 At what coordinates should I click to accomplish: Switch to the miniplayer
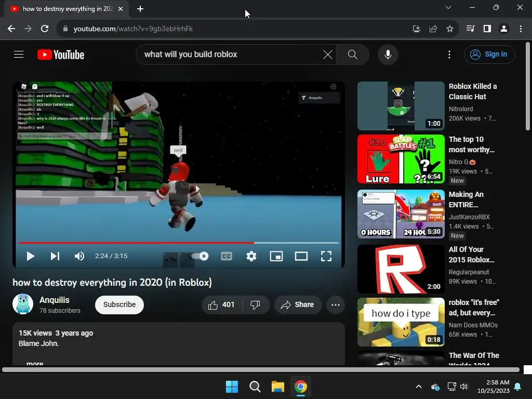[276, 256]
